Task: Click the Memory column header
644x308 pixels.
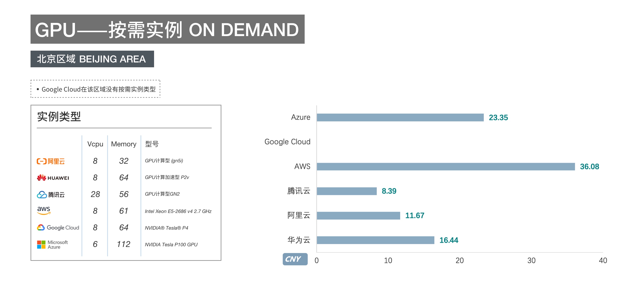Action: [x=124, y=144]
